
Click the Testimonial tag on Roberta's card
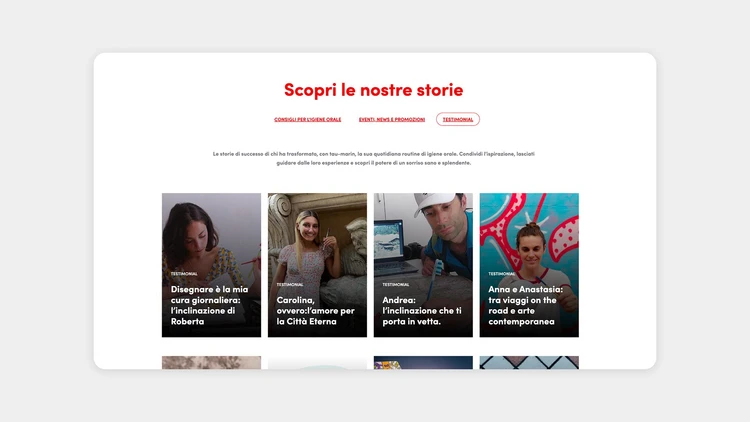coord(184,274)
